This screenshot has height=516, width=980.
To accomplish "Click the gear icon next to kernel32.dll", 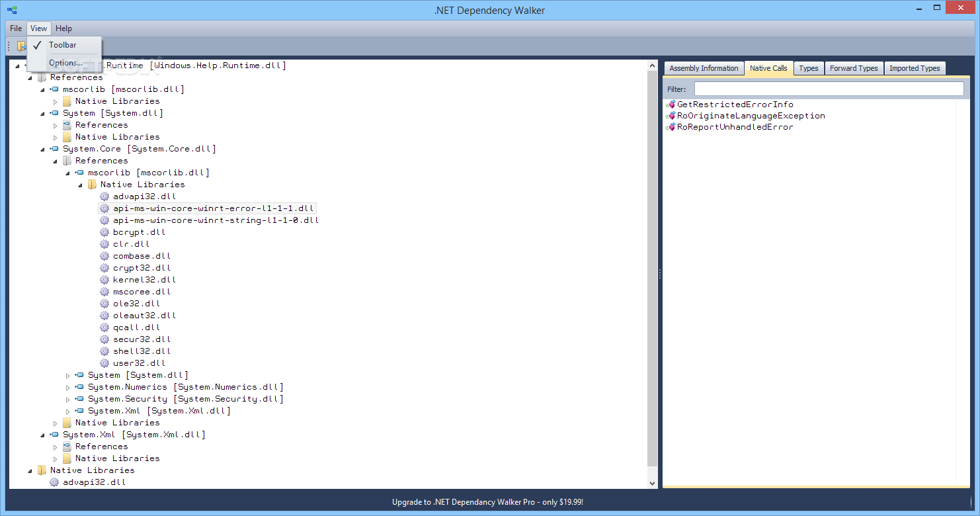I will (104, 280).
